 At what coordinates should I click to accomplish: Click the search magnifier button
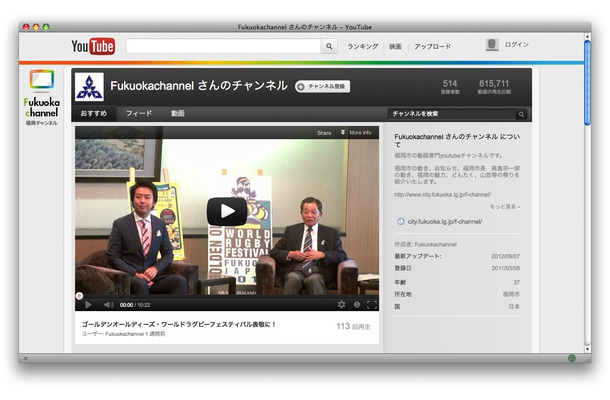point(329,46)
